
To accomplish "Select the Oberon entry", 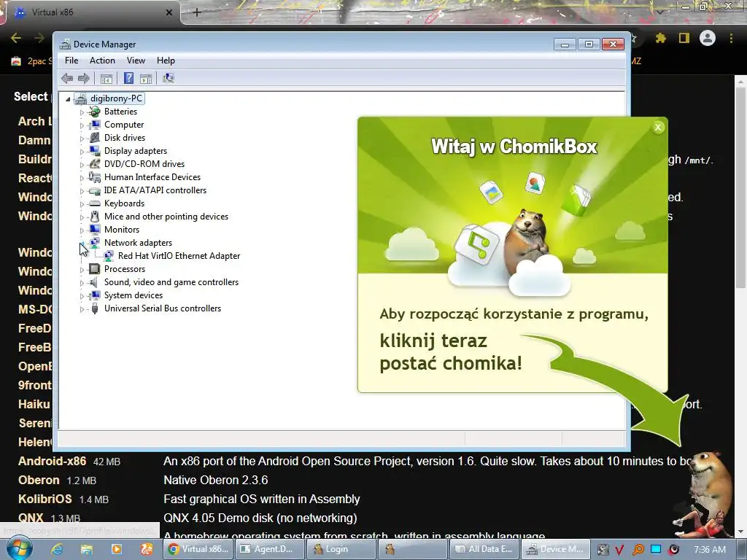I will (x=39, y=480).
